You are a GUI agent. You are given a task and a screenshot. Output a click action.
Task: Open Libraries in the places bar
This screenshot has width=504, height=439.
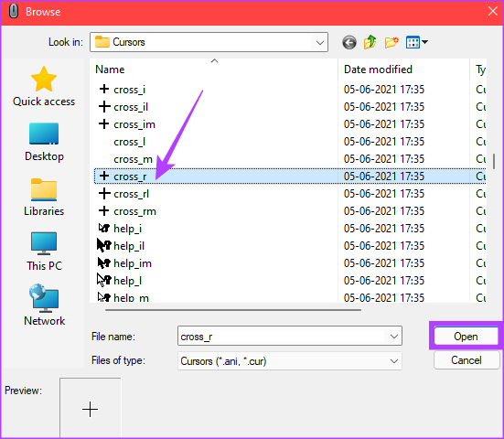(x=44, y=197)
